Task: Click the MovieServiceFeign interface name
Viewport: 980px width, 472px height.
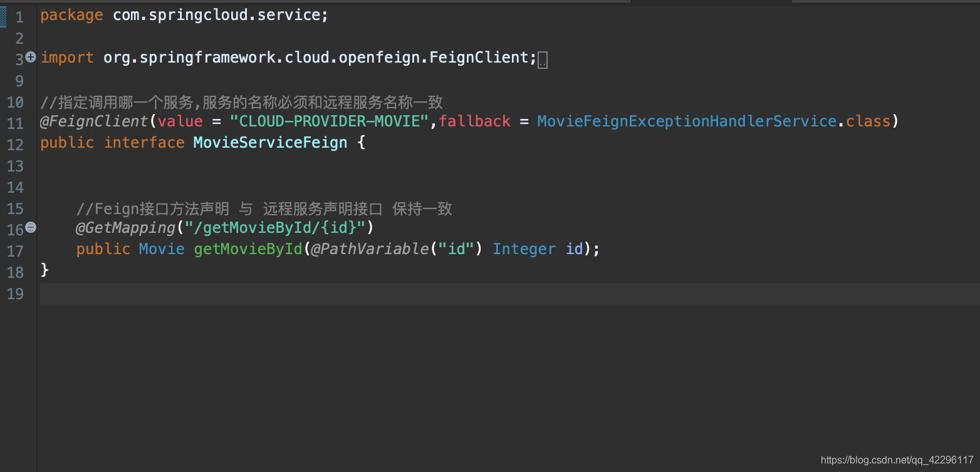Action: point(270,143)
